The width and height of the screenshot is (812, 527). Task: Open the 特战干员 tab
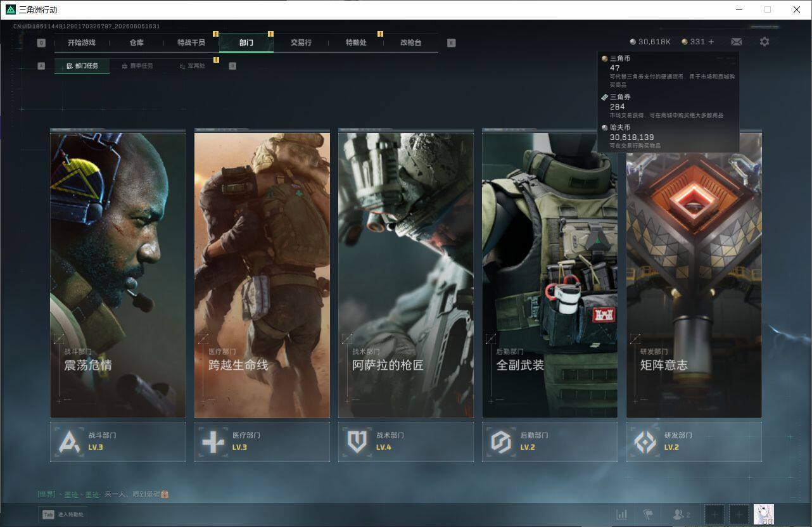click(x=191, y=43)
